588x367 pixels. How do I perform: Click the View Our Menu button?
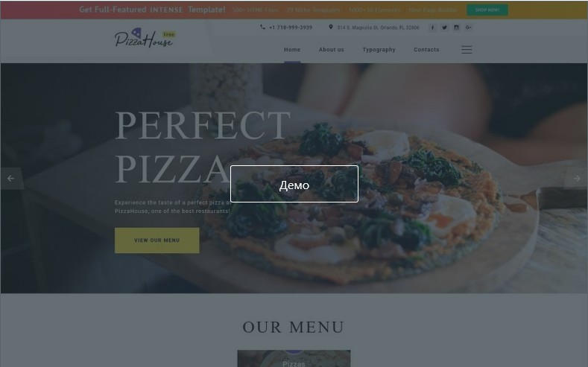point(157,240)
